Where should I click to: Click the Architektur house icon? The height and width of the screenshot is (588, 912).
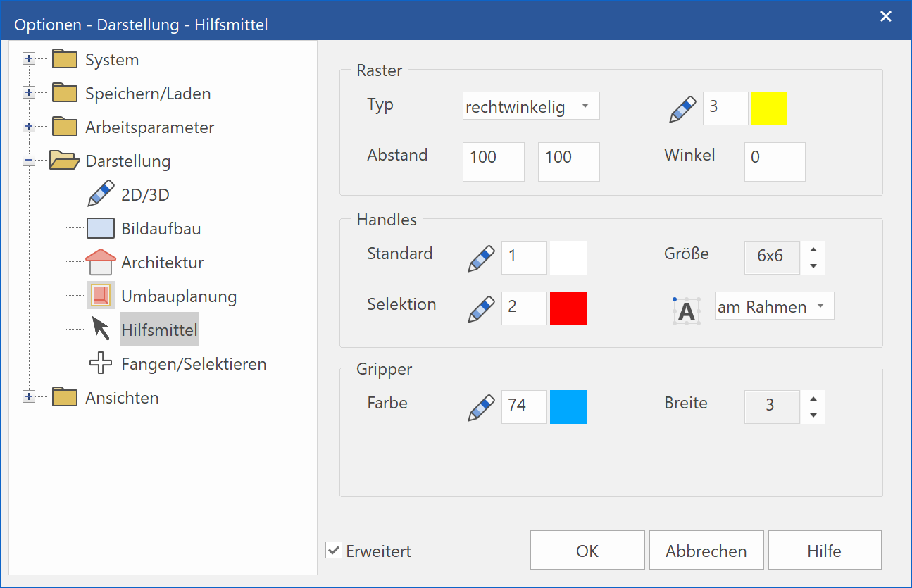coord(101,262)
